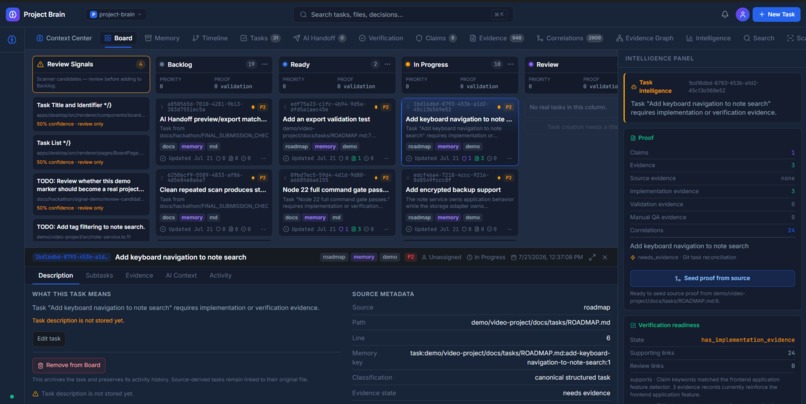This screenshot has width=806, height=404.
Task: Click Remove from Board button
Action: [x=69, y=365]
